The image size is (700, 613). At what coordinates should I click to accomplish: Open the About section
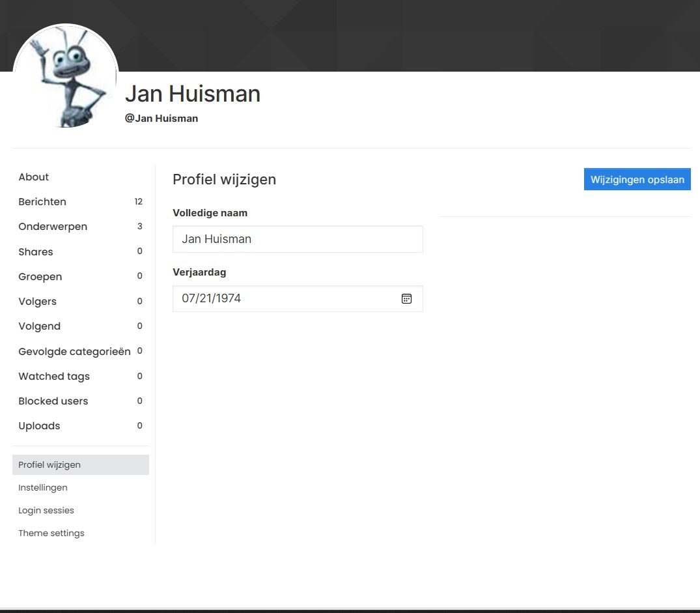pos(34,177)
